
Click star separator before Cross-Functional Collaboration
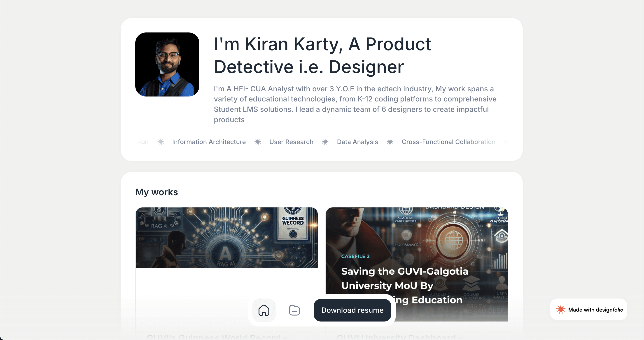coord(390,142)
